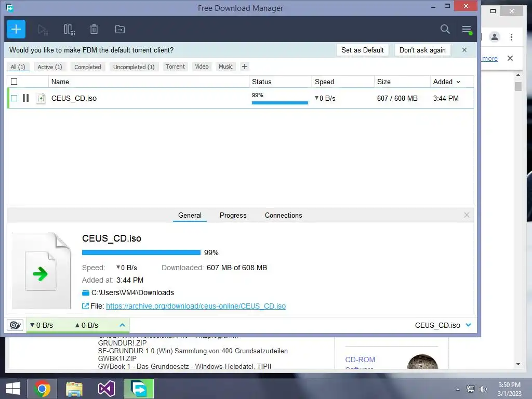
Task: Filter by Completed downloads
Action: [87, 67]
